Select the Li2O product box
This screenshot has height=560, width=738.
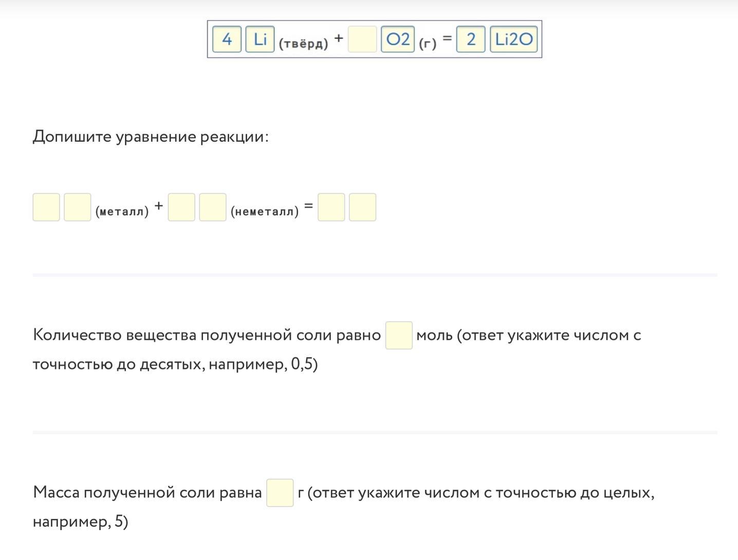[x=513, y=40]
